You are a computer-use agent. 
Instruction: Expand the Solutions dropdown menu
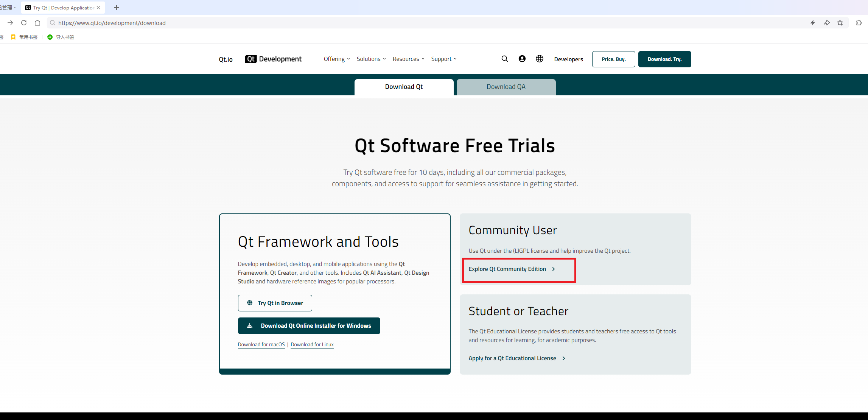[371, 59]
